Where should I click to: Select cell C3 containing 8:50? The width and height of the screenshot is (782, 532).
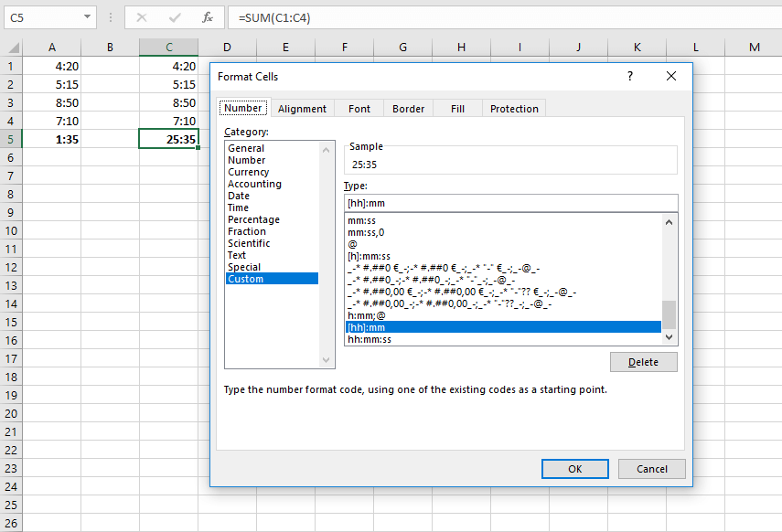(168, 102)
